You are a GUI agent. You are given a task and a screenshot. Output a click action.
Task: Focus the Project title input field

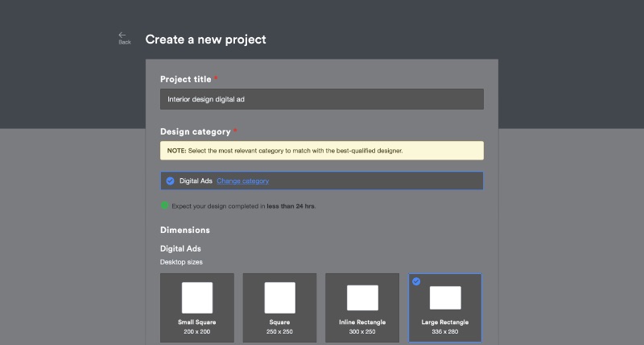[x=322, y=99]
